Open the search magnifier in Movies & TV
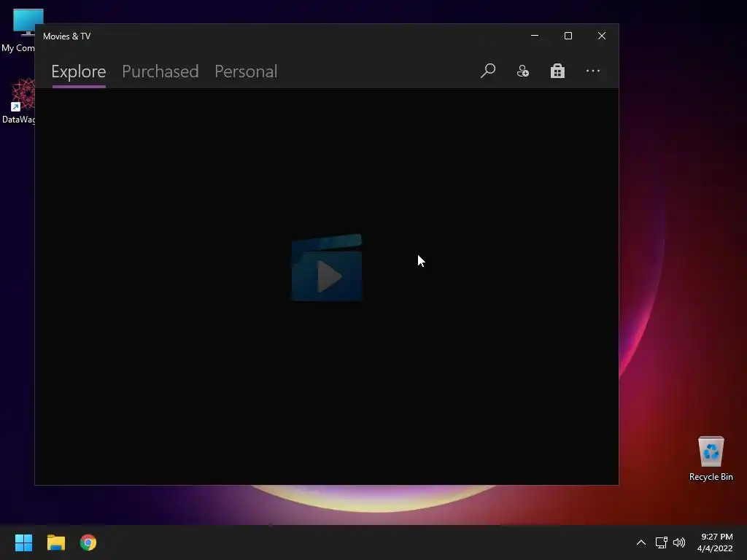Image resolution: width=747 pixels, height=560 pixels. tap(488, 71)
